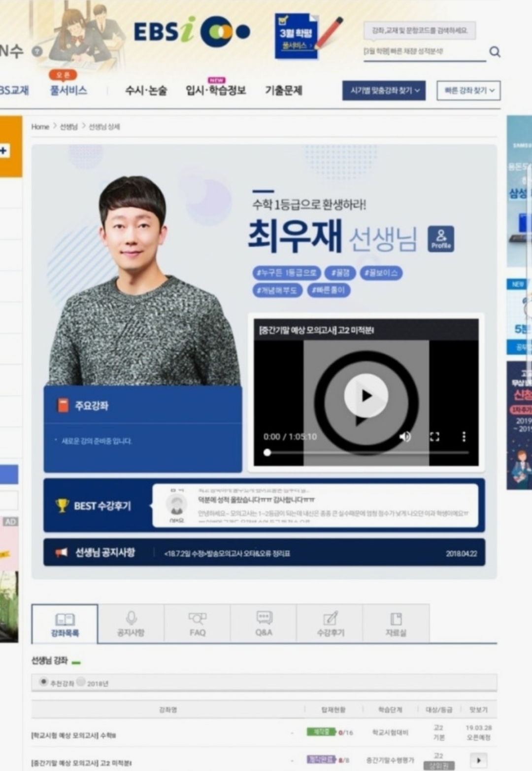Select the 2018년 radio button
This screenshot has height=771, width=532.
tap(81, 682)
